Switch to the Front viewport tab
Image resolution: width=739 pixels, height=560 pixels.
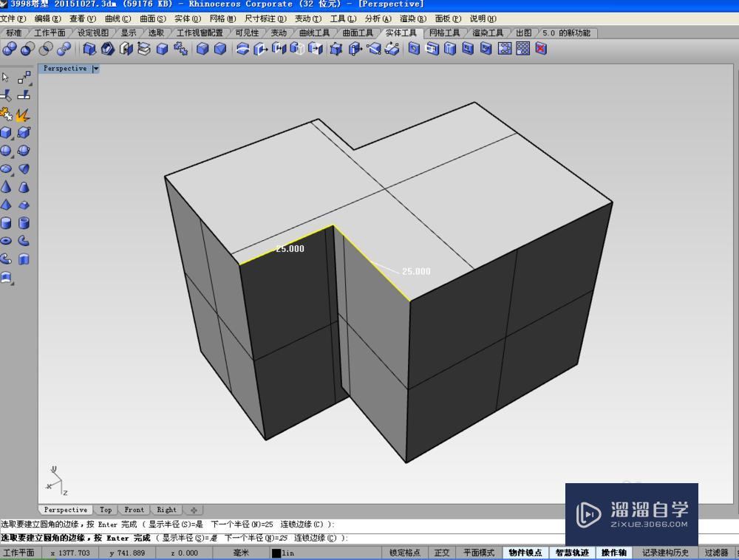(x=134, y=510)
